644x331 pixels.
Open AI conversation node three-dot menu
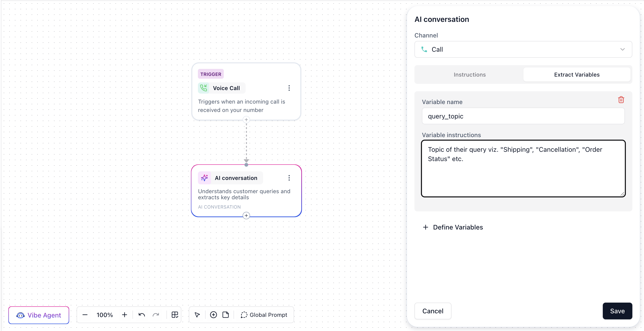pos(289,178)
